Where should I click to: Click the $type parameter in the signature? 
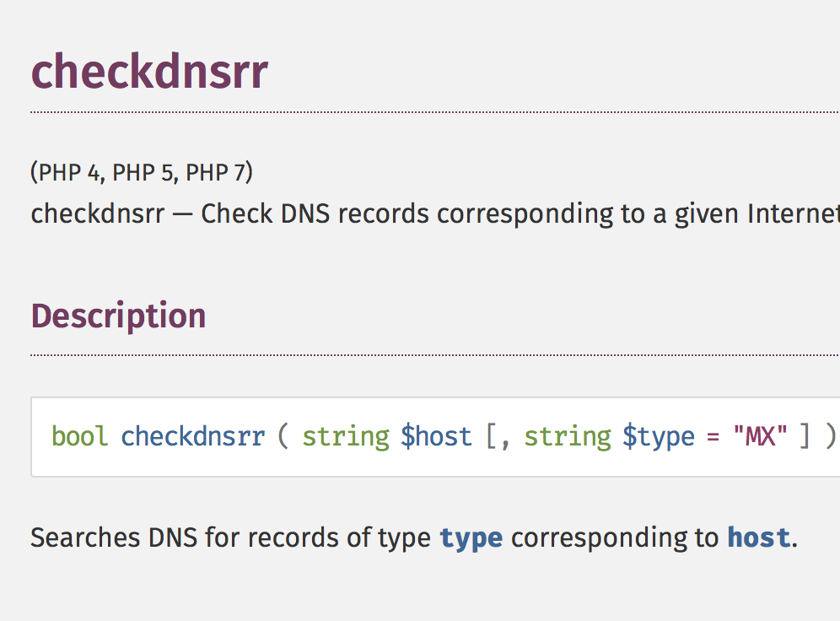(x=659, y=436)
